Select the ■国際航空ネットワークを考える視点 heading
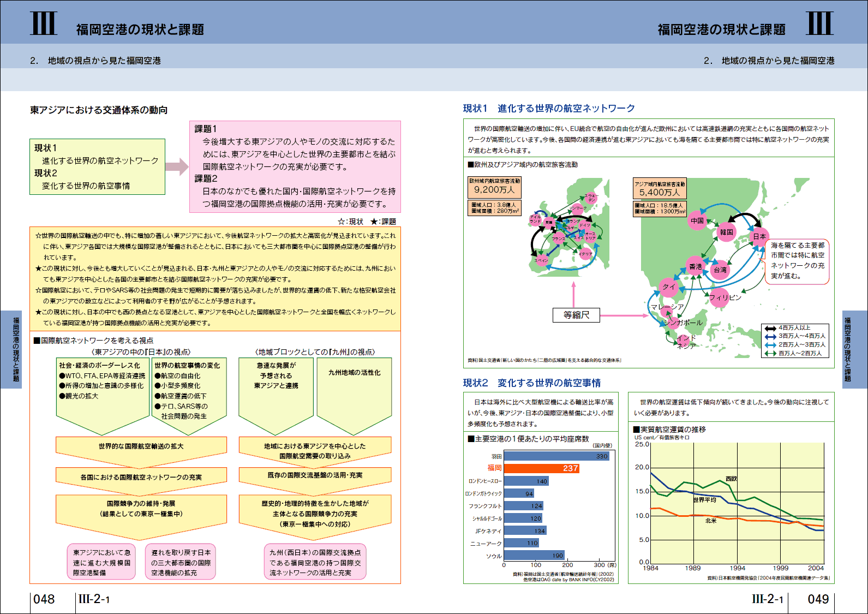The height and width of the screenshot is (614, 868). click(x=93, y=341)
